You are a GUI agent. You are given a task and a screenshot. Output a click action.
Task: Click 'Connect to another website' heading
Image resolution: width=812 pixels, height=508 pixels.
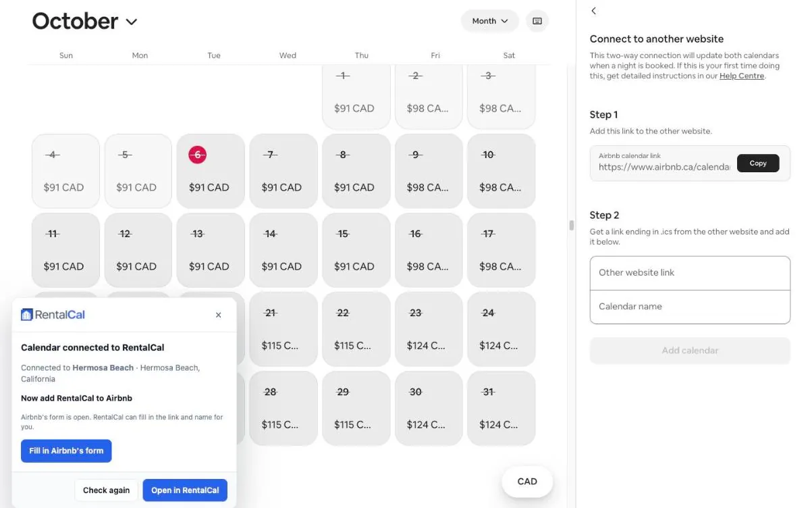point(657,39)
